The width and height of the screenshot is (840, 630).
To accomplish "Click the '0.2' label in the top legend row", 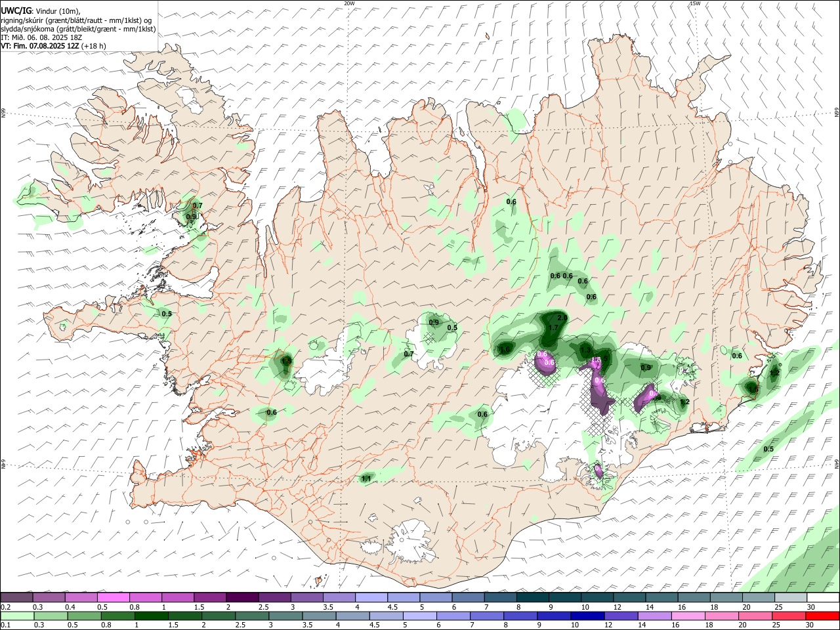I will [5, 606].
